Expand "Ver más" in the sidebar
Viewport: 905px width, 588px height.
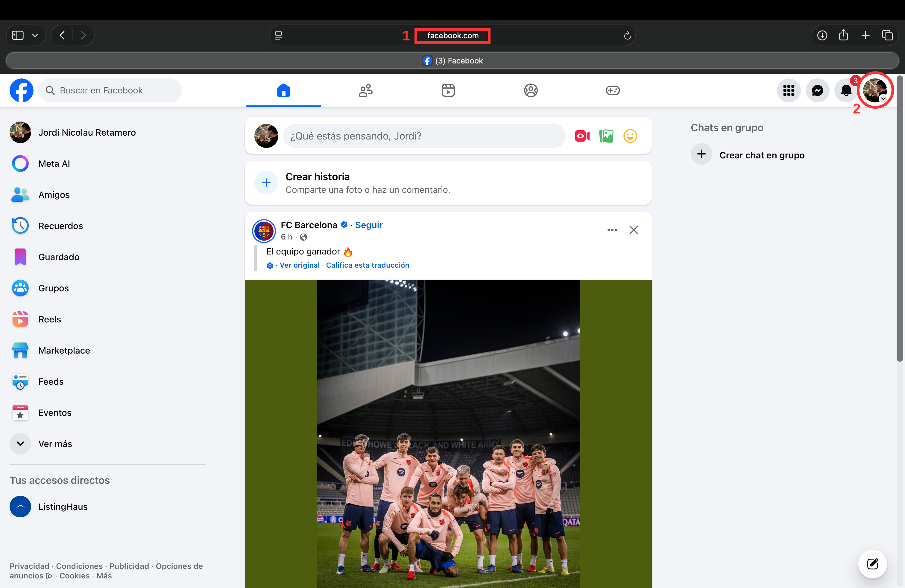[x=55, y=444]
